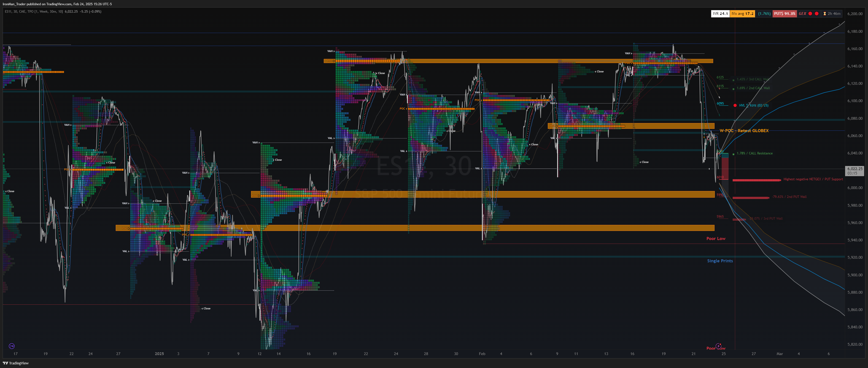This screenshot has width=868, height=368.
Task: Click the Mar label on the time axis
Action: tap(779, 353)
